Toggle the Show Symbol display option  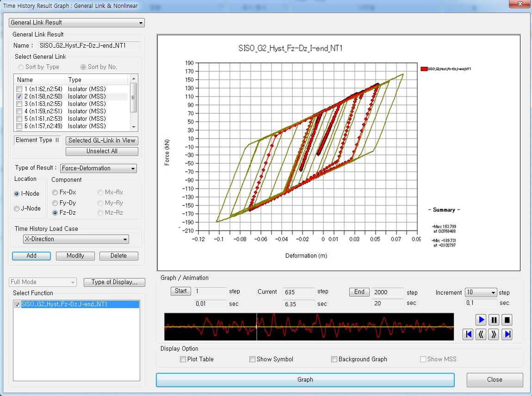click(x=253, y=359)
